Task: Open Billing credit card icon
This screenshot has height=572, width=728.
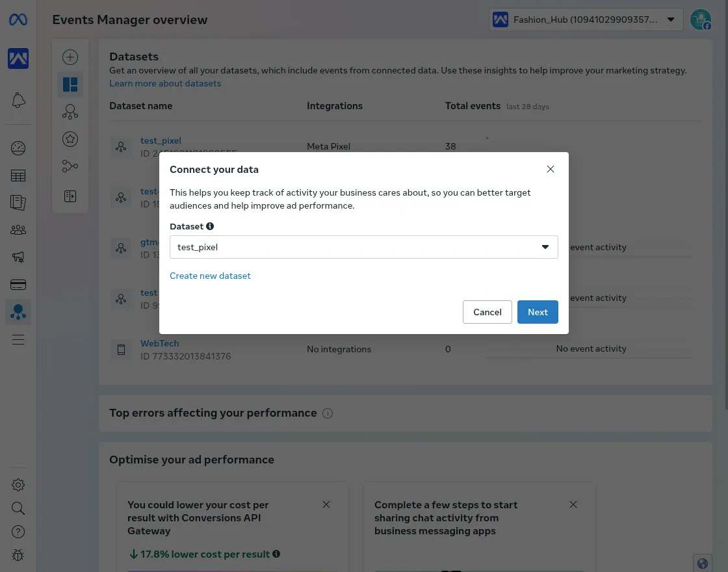Action: click(x=18, y=285)
